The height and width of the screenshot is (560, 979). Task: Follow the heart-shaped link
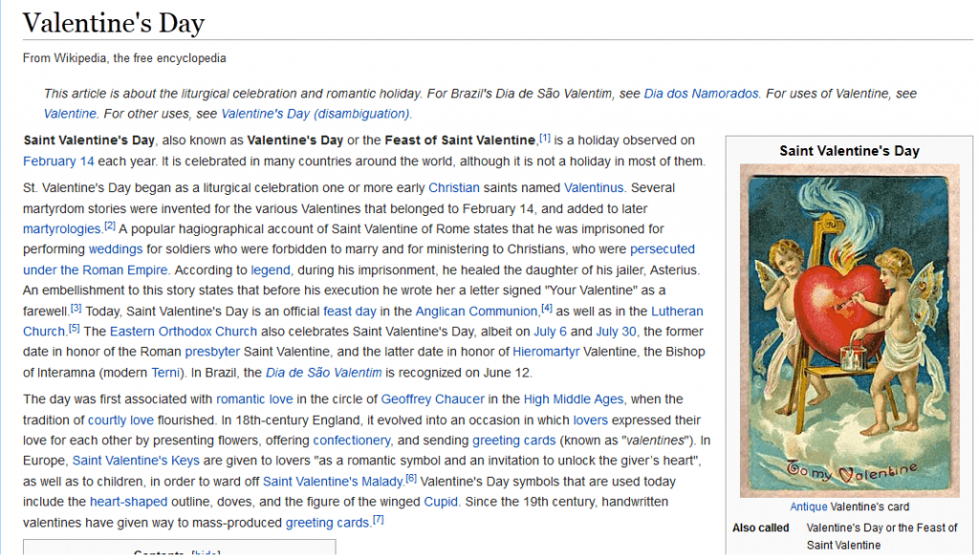(129, 501)
